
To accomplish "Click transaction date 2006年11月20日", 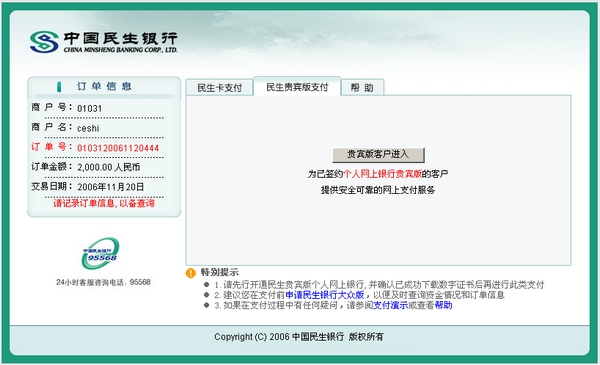I will tap(111, 187).
